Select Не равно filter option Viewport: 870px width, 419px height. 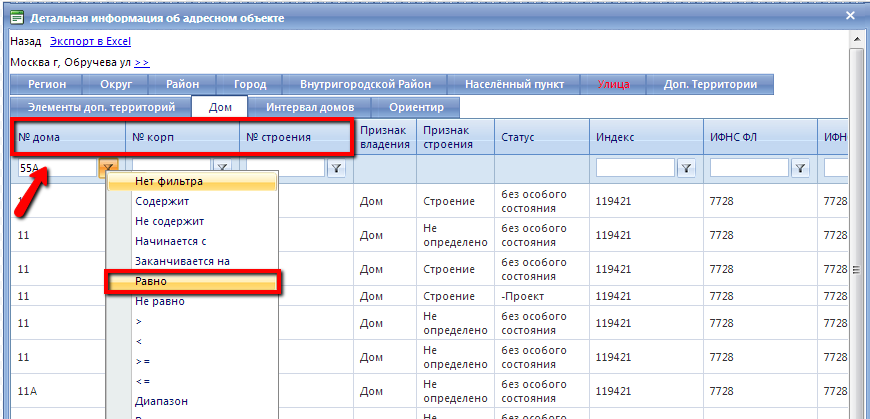pyautogui.click(x=192, y=301)
